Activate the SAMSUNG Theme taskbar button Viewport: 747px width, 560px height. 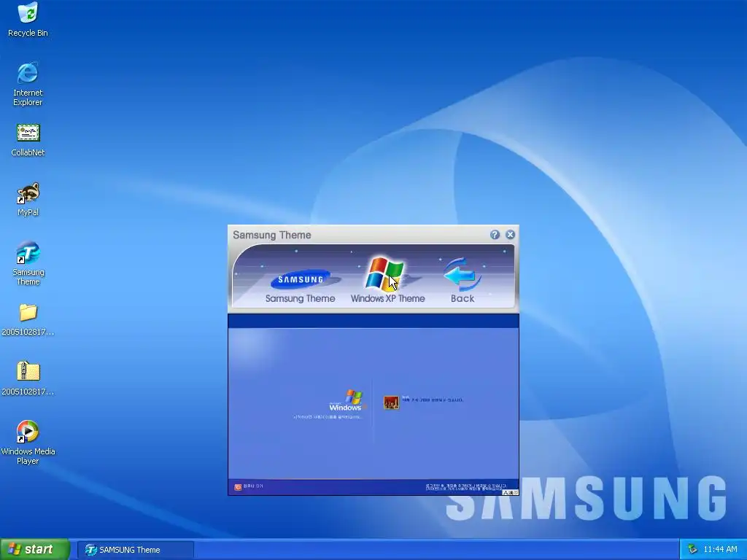(x=135, y=550)
